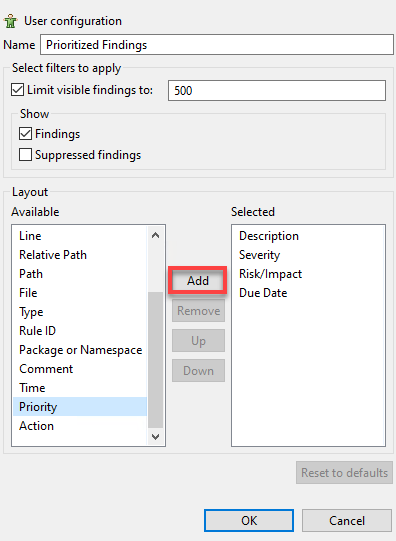The image size is (396, 541).
Task: Focus the findings limit field showing 500
Action: tap(277, 90)
